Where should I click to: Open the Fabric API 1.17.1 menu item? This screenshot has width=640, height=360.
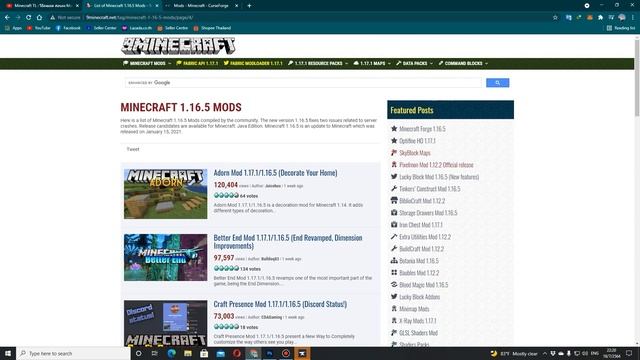point(197,63)
